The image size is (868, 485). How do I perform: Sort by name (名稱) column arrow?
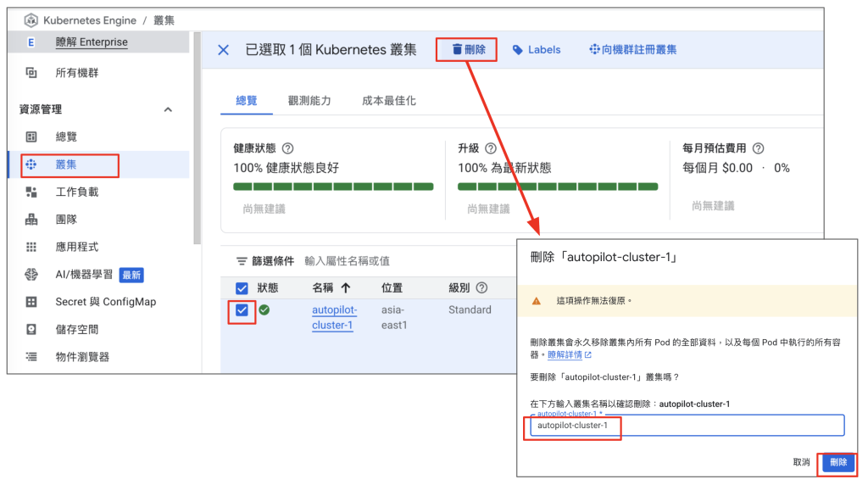click(345, 288)
